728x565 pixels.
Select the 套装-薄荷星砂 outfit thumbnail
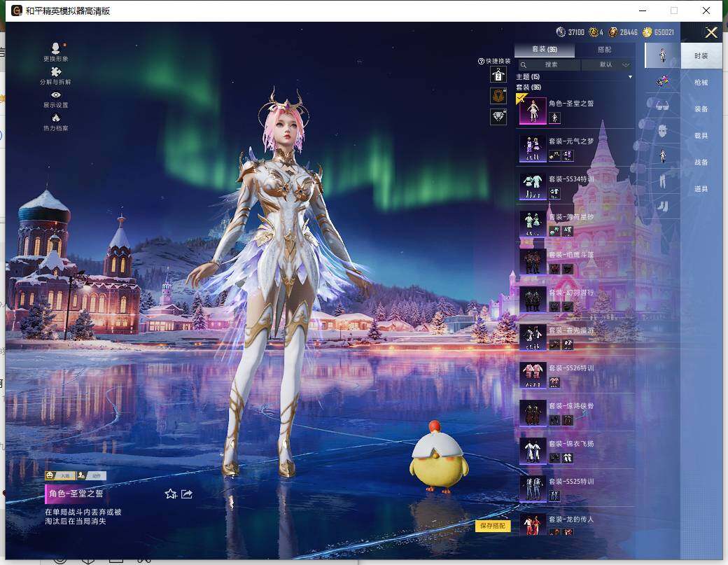pyautogui.click(x=533, y=224)
